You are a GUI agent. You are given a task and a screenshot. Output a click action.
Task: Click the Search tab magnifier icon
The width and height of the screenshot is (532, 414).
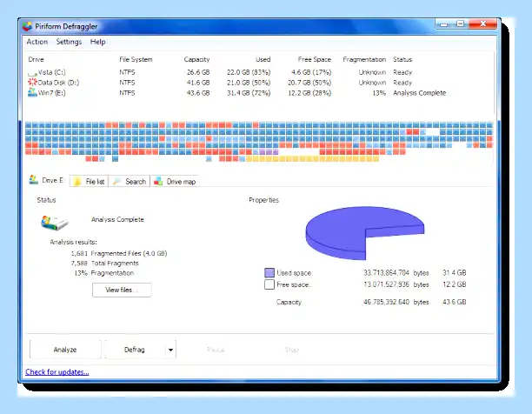point(116,182)
